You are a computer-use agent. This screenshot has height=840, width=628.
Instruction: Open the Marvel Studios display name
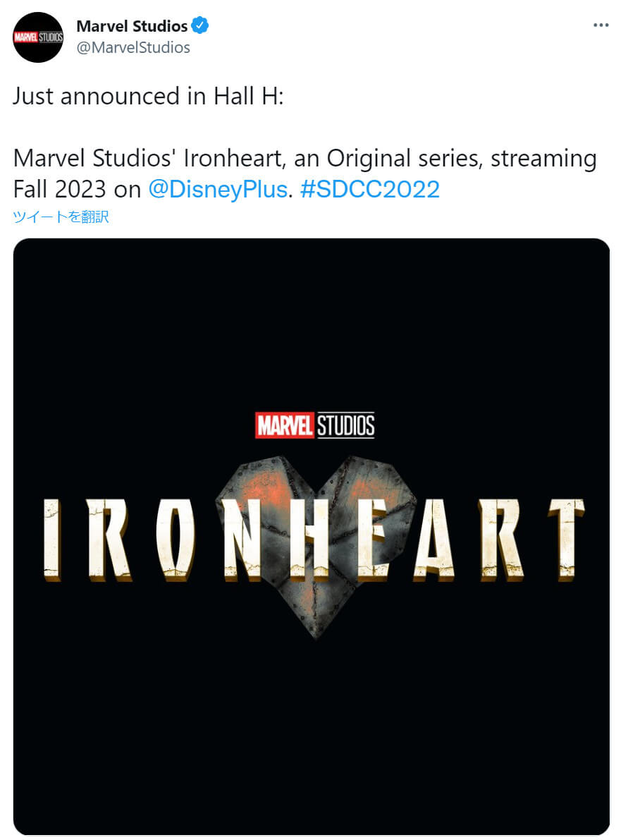(x=132, y=25)
